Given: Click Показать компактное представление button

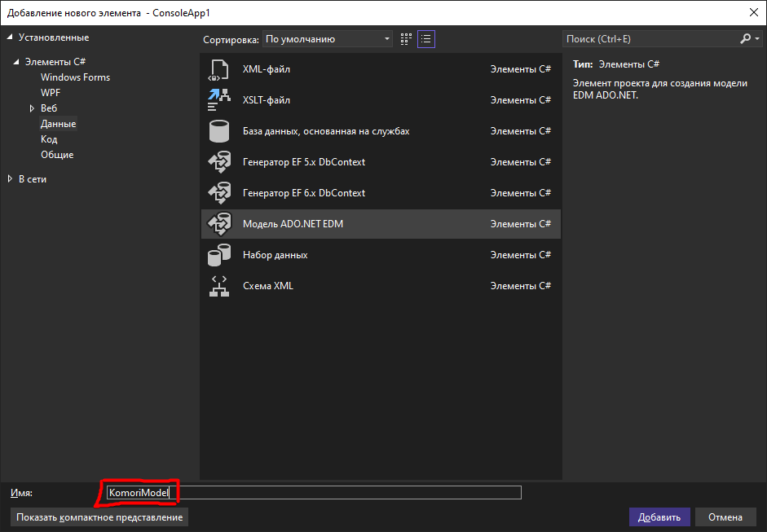Looking at the screenshot, I should (x=99, y=517).
